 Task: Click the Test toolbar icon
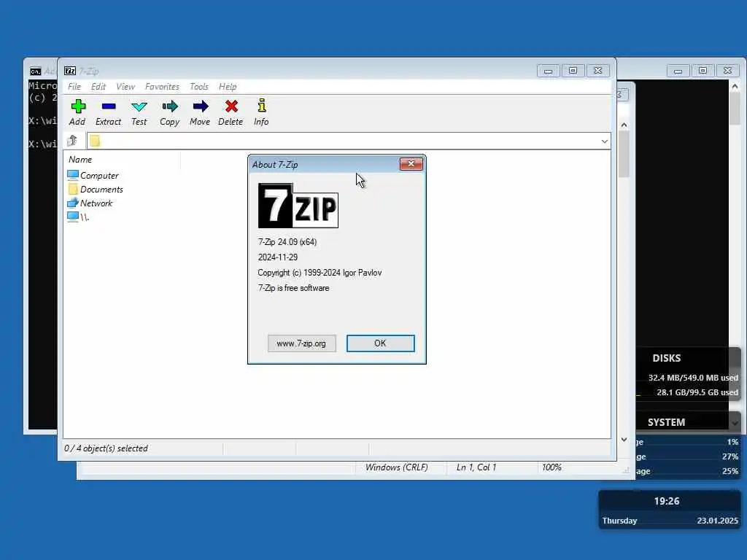pyautogui.click(x=139, y=106)
